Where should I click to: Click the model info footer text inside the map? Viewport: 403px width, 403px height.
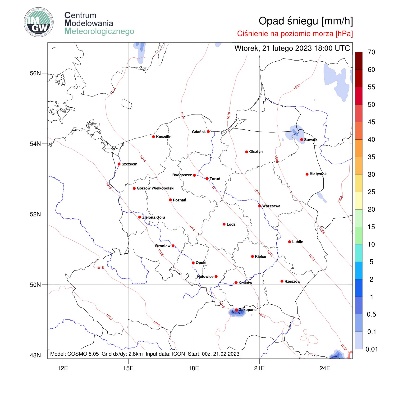[144, 354]
